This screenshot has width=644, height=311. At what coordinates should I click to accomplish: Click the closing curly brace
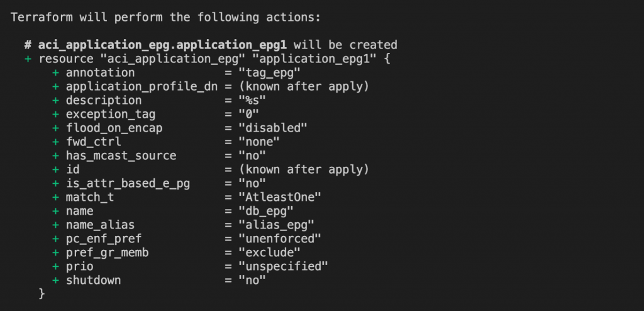(x=42, y=293)
